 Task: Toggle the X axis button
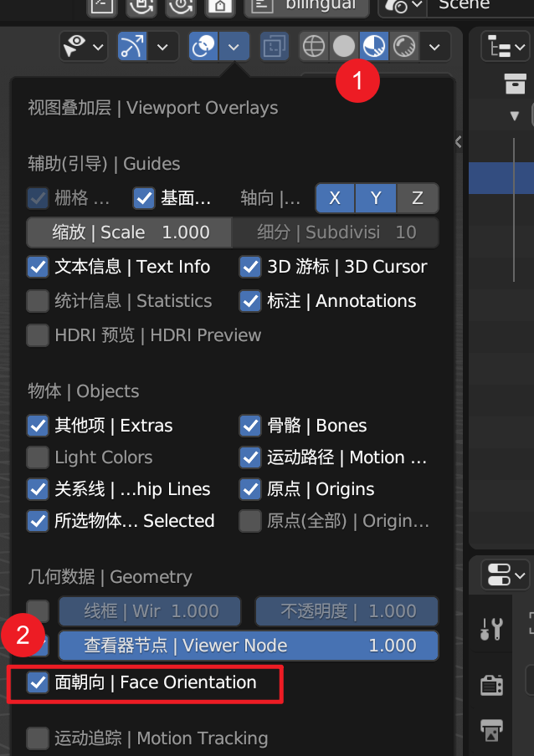pos(335,197)
